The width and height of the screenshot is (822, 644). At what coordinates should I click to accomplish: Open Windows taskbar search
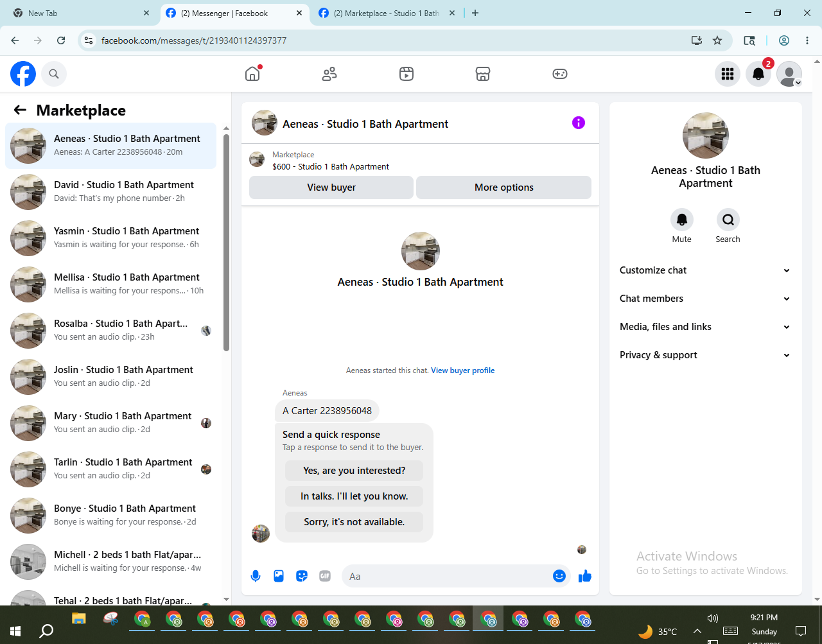click(x=46, y=631)
